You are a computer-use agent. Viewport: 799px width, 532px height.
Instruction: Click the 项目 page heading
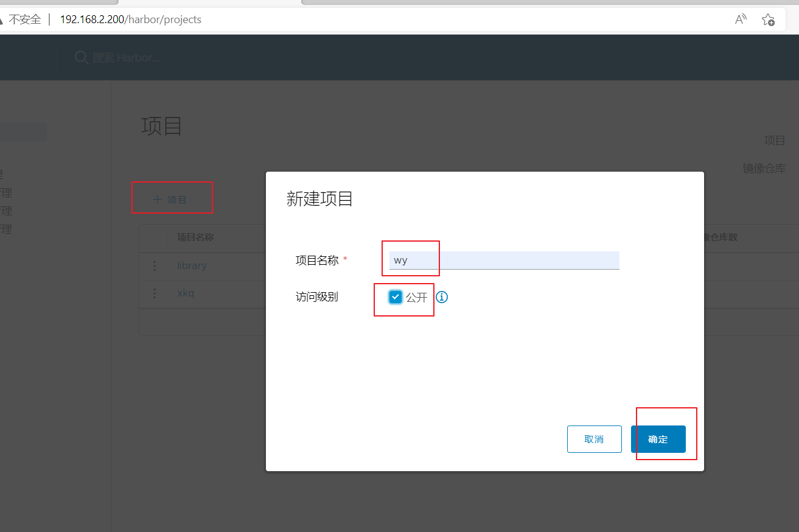pos(162,127)
